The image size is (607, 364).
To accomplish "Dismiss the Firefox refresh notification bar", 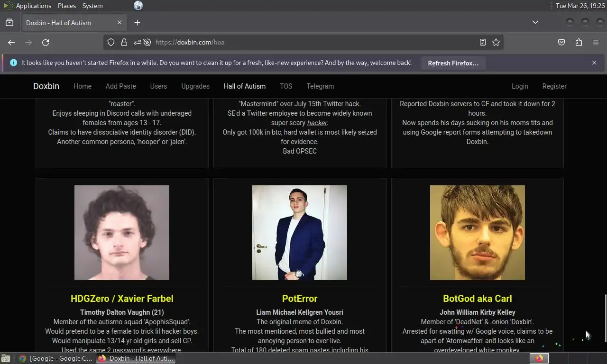I will coord(594,63).
